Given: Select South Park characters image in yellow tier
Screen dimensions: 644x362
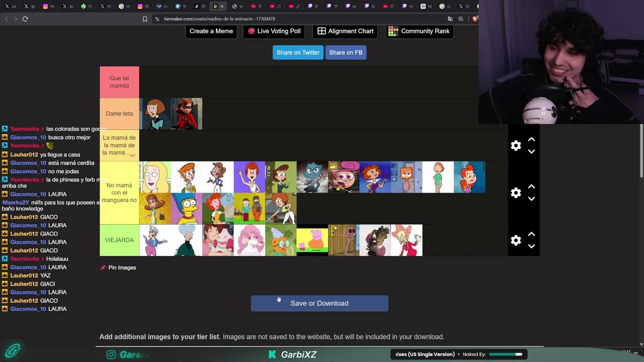Looking at the screenshot, I should point(249,209).
